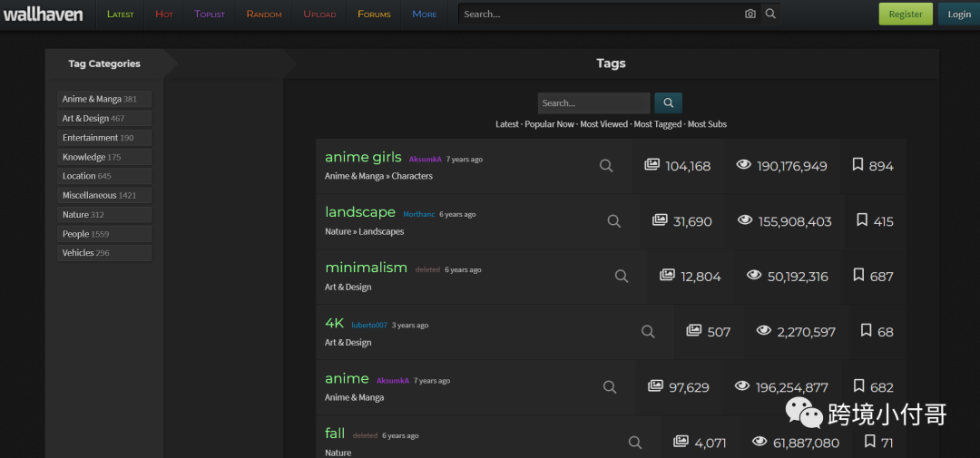Click views eye icon beside 196,254,877
This screenshot has height=458, width=980.
[x=742, y=385]
